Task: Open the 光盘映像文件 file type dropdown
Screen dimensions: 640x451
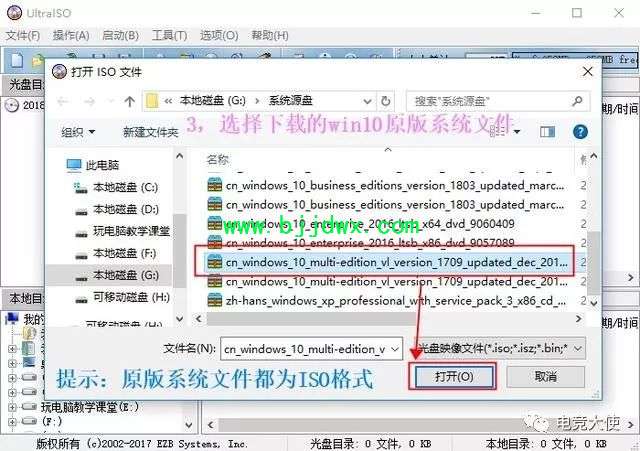Action: click(x=500, y=349)
